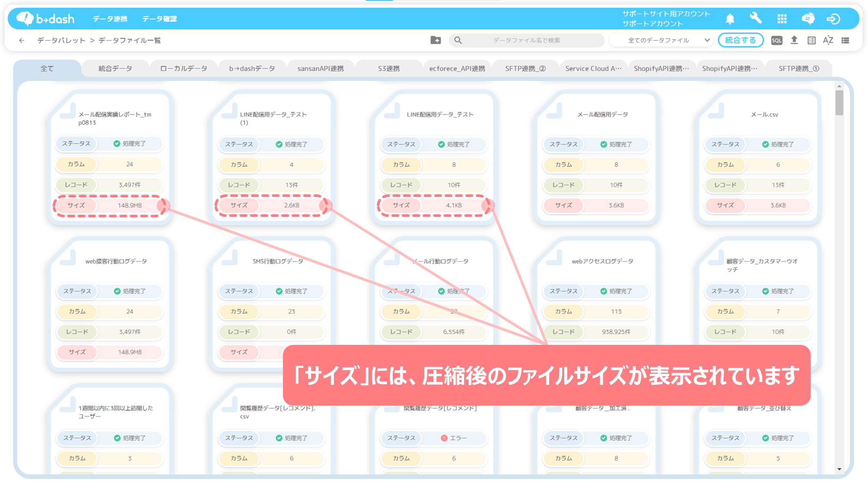Image resolution: width=868 pixels, height=488 pixels.
Task: Switch to table list view icon
Action: click(x=812, y=40)
